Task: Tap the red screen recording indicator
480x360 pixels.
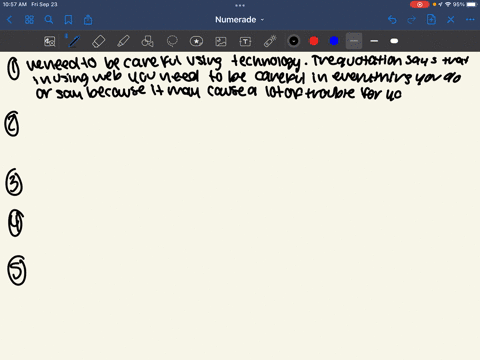Action: click(420, 4)
